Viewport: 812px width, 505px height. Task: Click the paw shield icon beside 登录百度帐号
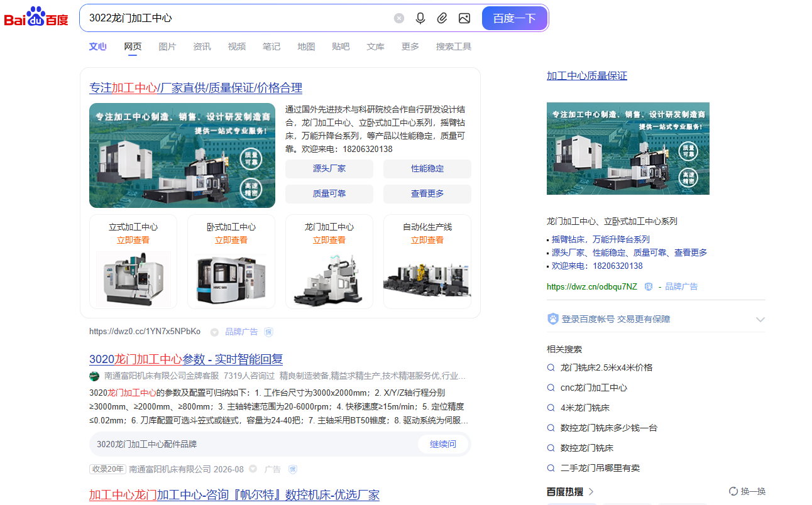(x=553, y=319)
